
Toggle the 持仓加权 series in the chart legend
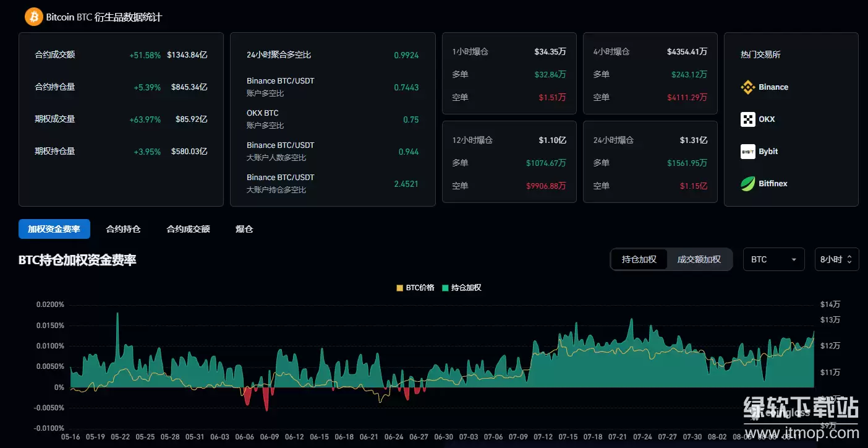pyautogui.click(x=461, y=287)
